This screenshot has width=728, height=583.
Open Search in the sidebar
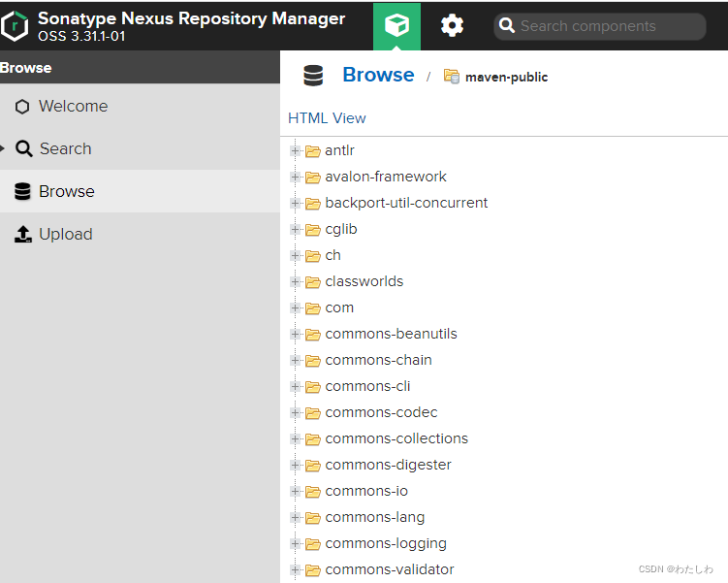click(x=140, y=148)
